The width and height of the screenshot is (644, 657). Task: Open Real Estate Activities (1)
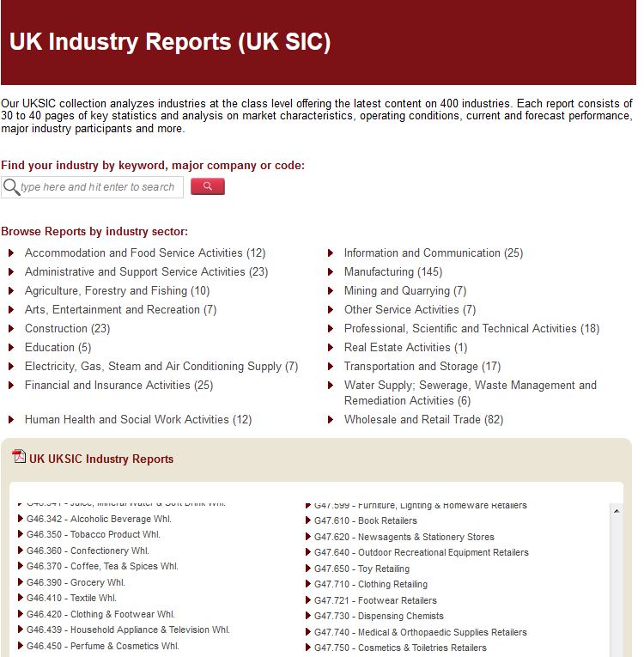pos(405,347)
